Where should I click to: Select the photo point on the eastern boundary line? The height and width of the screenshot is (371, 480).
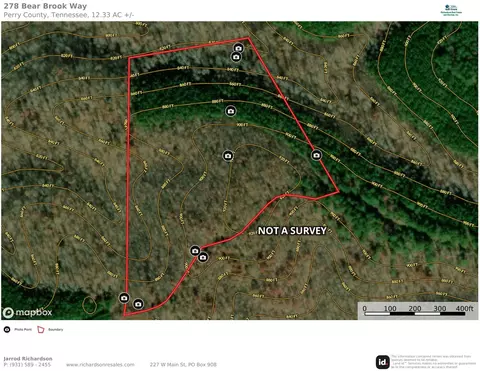click(316, 155)
